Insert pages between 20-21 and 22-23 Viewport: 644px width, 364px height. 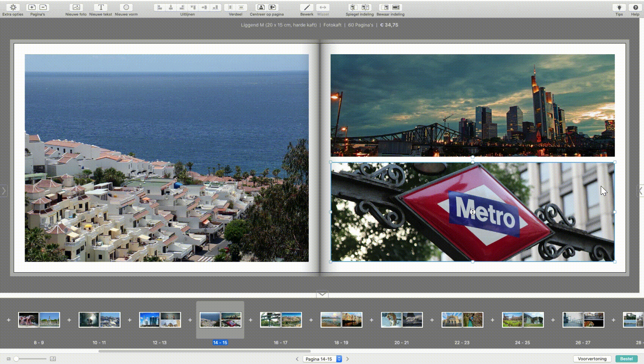point(432,320)
